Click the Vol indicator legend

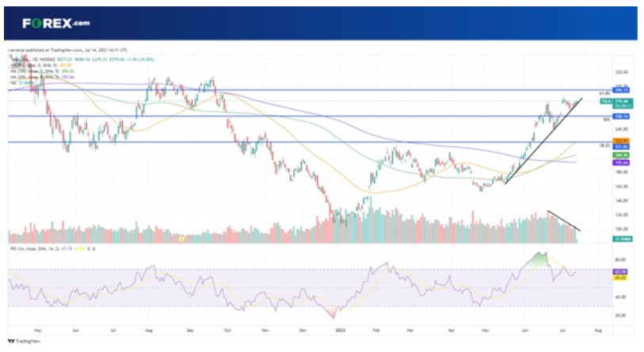point(22,82)
